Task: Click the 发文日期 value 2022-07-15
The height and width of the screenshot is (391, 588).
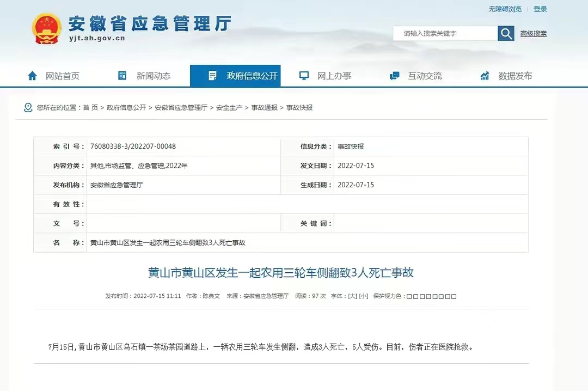Action: (x=356, y=166)
